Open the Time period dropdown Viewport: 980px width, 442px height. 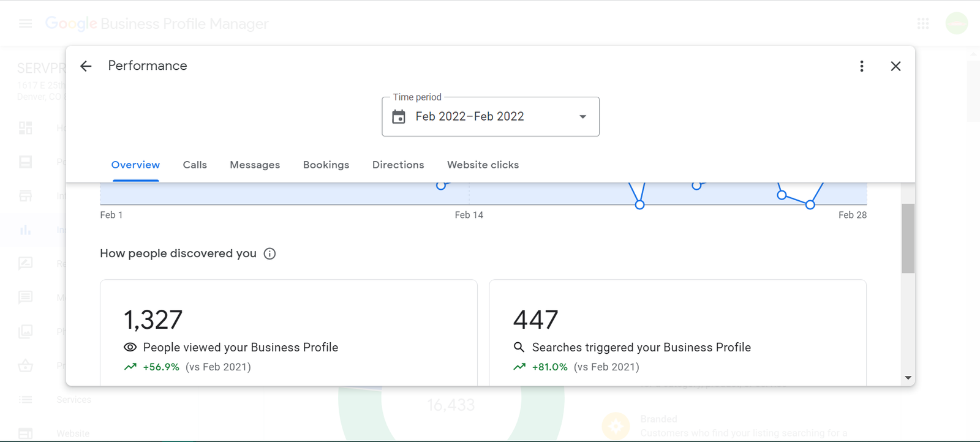pyautogui.click(x=491, y=116)
